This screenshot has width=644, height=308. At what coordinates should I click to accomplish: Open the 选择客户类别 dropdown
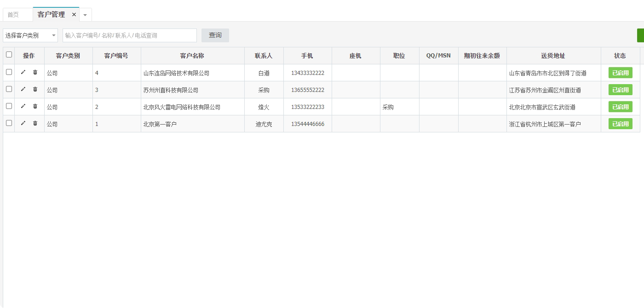click(x=30, y=35)
